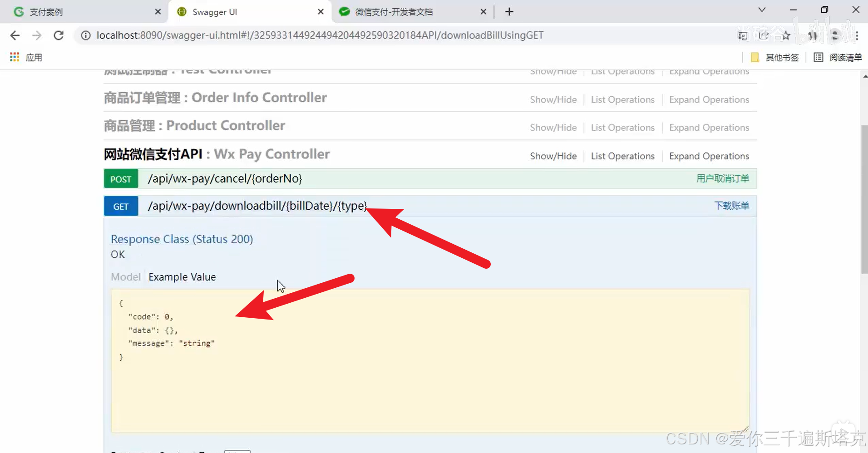Click the page vertical scrollbar thumb
The image size is (868, 453).
(x=864, y=200)
